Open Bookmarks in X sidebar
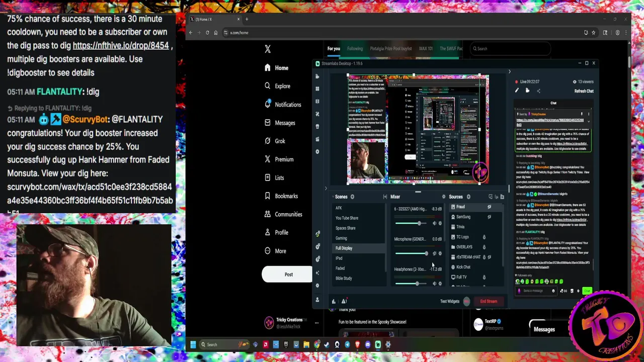The height and width of the screenshot is (362, 644). pyautogui.click(x=281, y=196)
